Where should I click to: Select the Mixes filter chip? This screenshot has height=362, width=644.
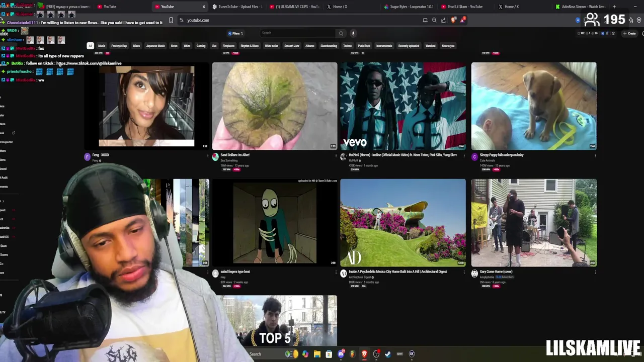click(136, 46)
